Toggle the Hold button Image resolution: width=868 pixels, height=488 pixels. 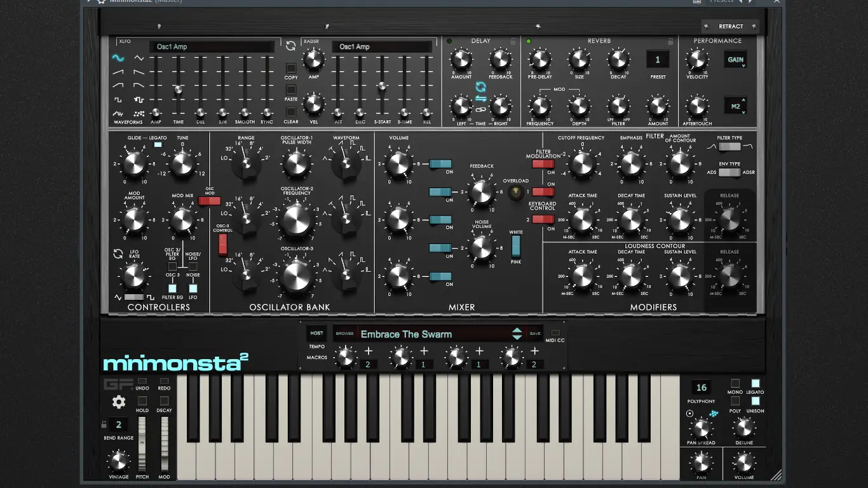click(142, 401)
